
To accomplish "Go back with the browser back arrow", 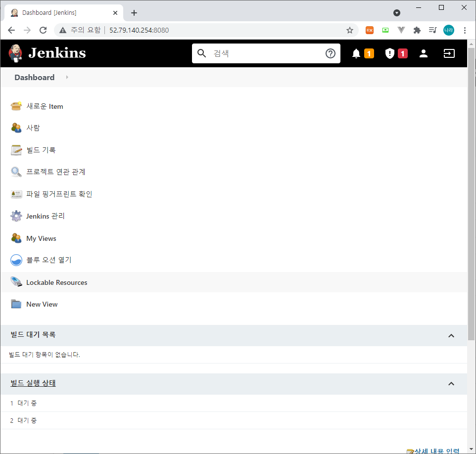I will tap(11, 30).
